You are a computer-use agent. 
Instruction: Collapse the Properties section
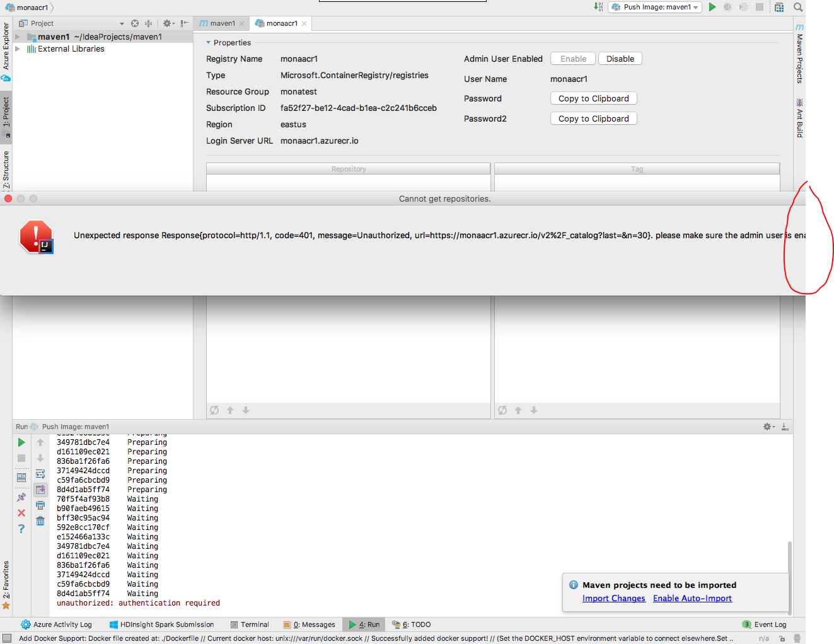coord(209,42)
